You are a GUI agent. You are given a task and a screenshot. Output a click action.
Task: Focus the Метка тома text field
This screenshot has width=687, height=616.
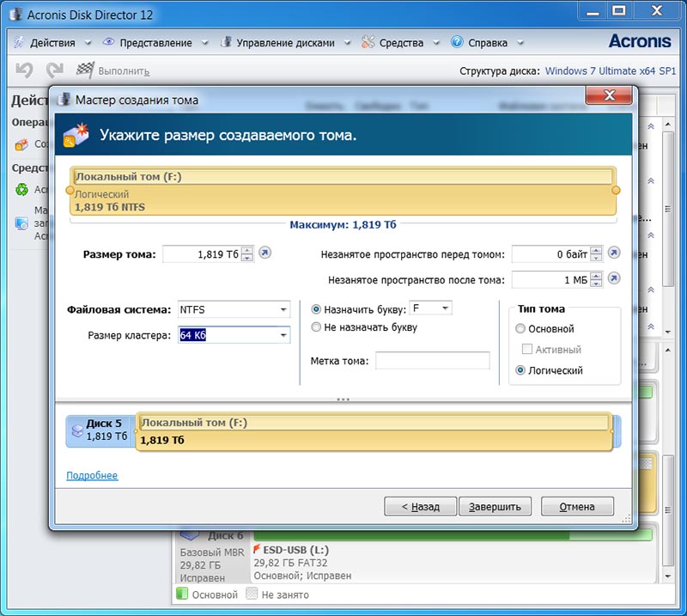click(433, 360)
